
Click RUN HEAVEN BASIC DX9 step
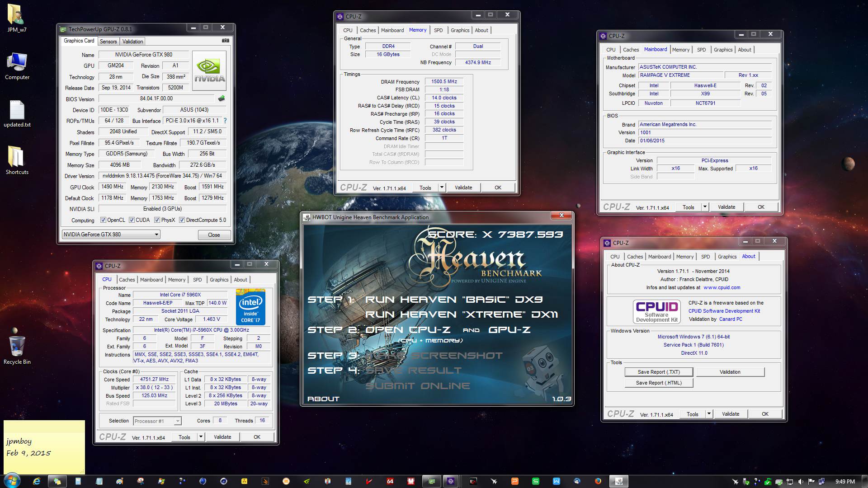(x=453, y=300)
